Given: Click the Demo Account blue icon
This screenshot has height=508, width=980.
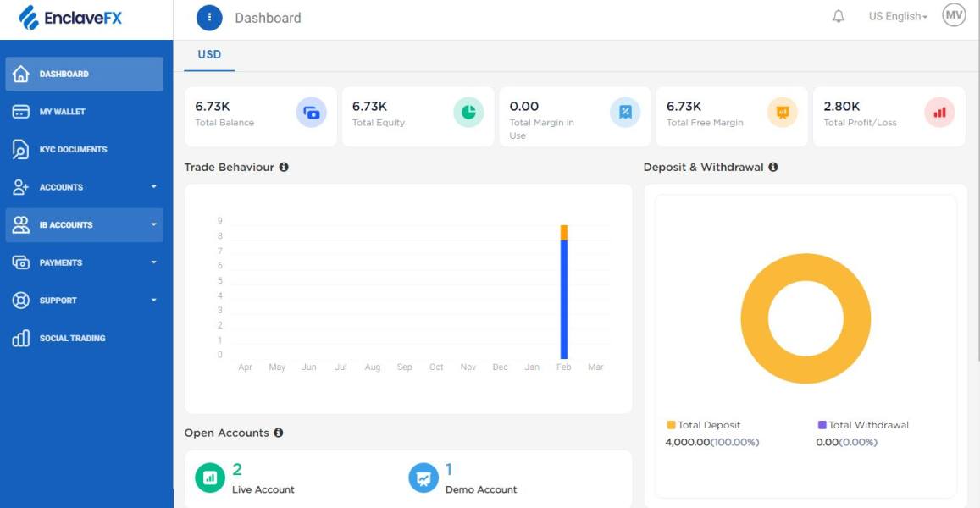Looking at the screenshot, I should click(424, 478).
